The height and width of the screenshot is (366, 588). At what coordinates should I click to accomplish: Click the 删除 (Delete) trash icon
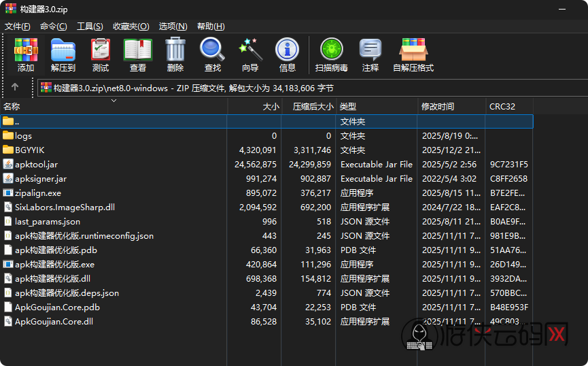tap(175, 54)
